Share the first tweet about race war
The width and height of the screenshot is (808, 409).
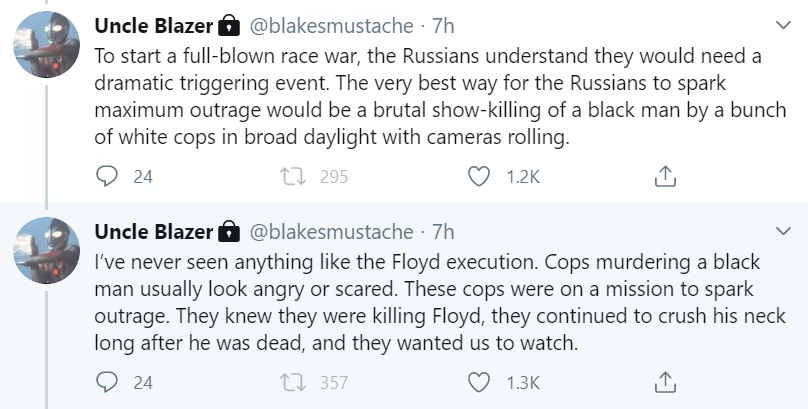point(665,176)
